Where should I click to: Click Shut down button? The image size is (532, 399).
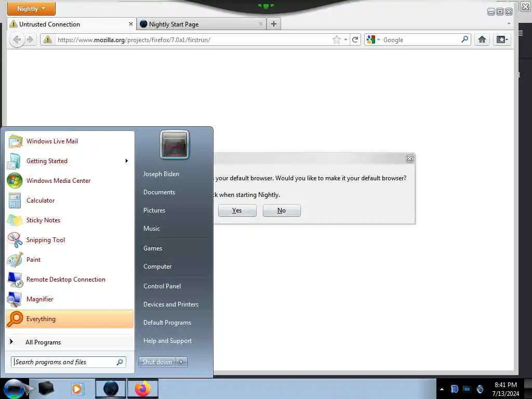point(157,362)
